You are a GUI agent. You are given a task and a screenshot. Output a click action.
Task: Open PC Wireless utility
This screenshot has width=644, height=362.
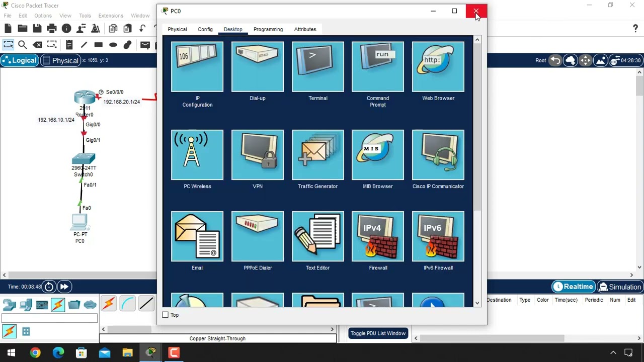pyautogui.click(x=197, y=155)
